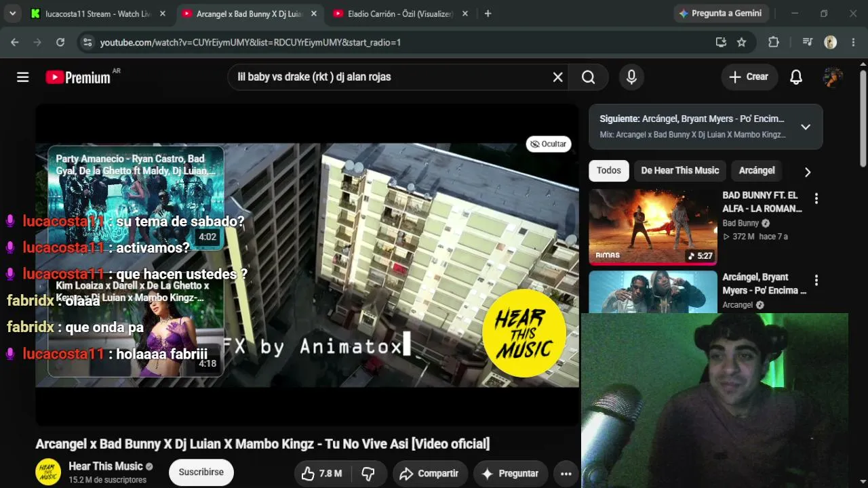Close the Arcangel x Bad Bunny tab
868x488 pixels.
coord(313,14)
